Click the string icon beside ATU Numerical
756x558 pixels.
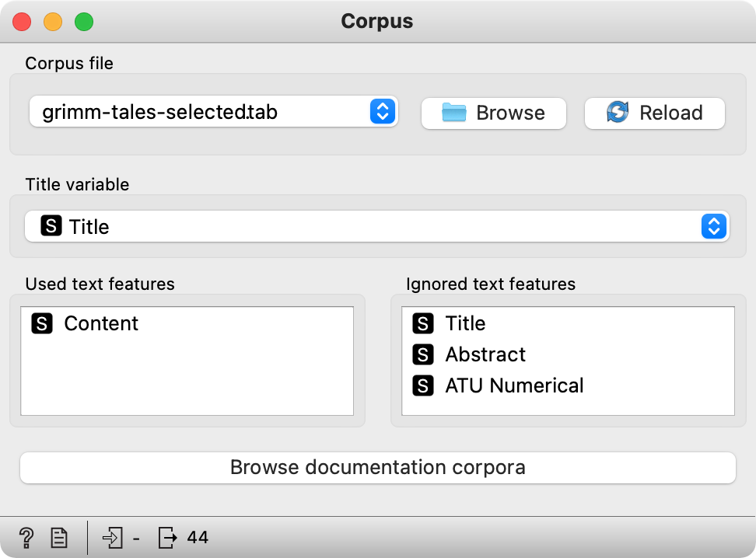point(423,385)
